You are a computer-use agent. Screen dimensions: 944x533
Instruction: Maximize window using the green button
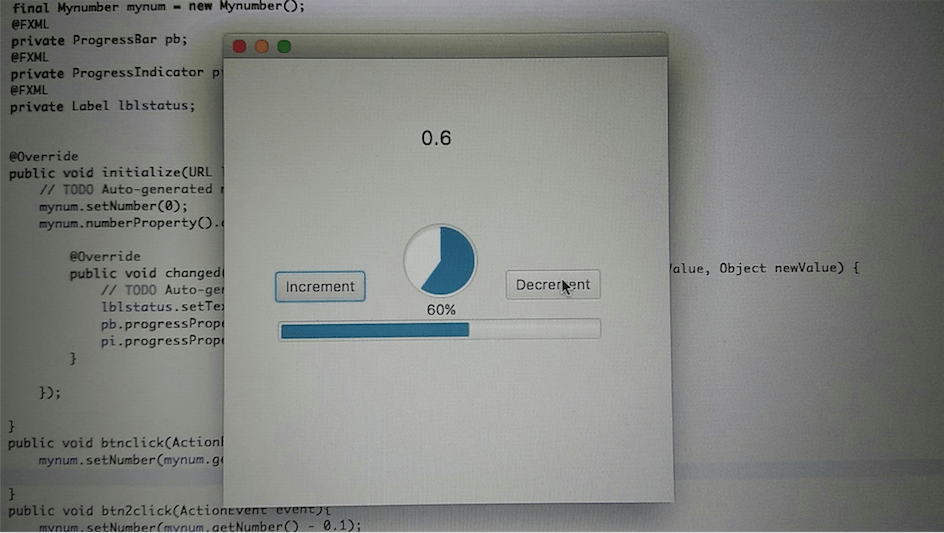284,46
